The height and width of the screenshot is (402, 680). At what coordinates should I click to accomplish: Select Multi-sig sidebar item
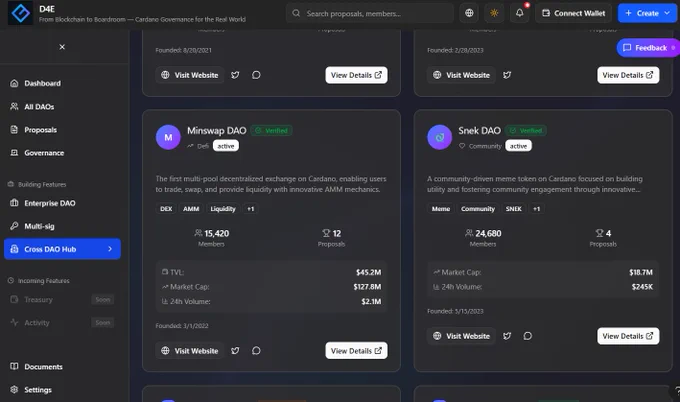click(x=62, y=226)
